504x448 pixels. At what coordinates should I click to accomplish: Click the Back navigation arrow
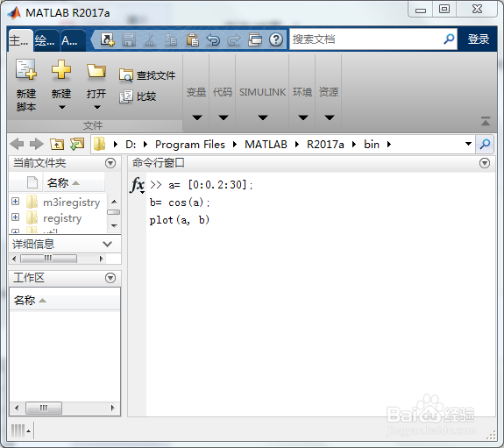17,144
